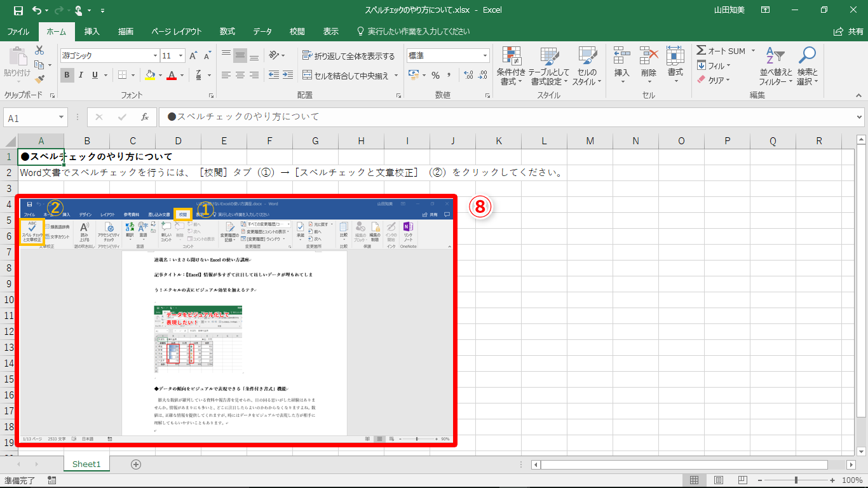Add a new sheet with the plus button
The width and height of the screenshot is (868, 488).
pos(135,464)
